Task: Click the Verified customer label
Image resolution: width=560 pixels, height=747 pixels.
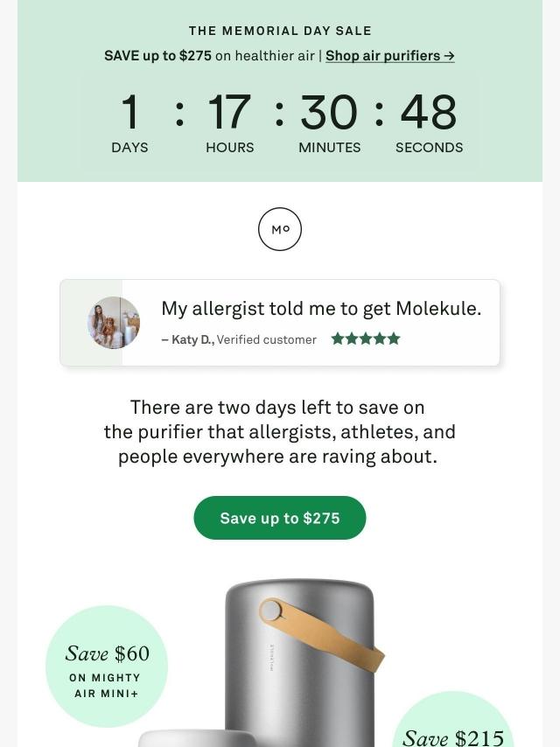Action: [267, 339]
